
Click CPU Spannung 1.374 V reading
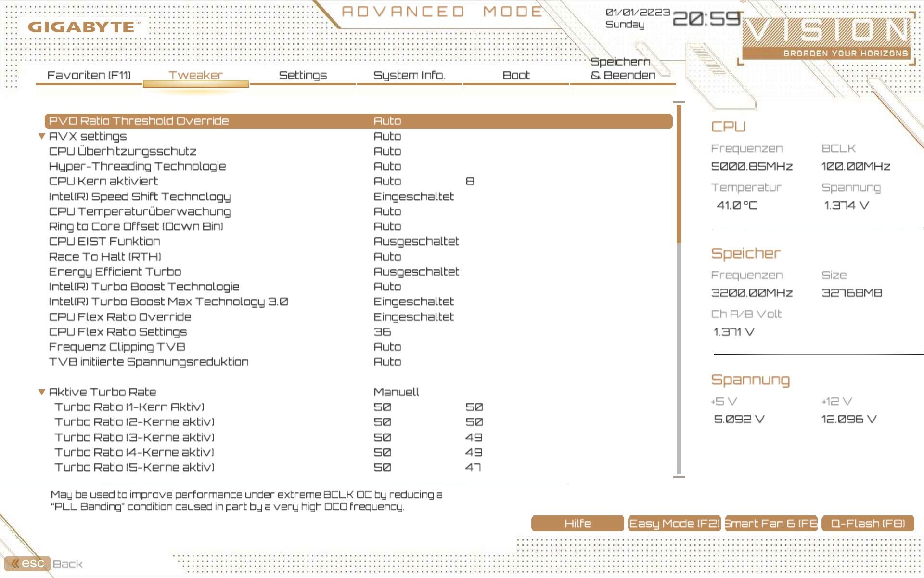[x=846, y=205]
